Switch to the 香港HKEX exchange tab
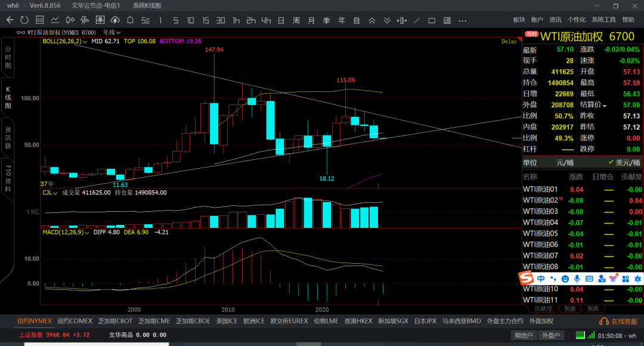 pos(358,321)
